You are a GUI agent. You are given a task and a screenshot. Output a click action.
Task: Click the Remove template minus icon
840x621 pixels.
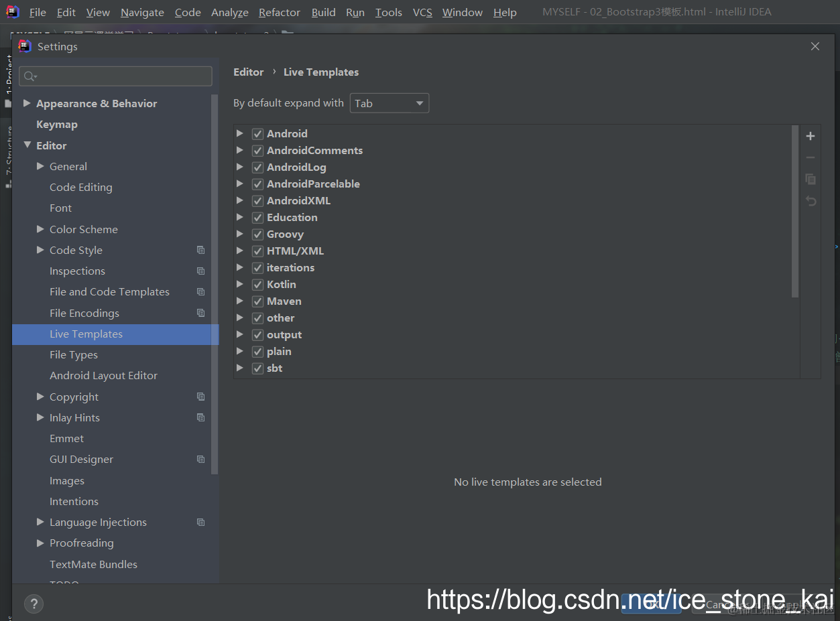[811, 157]
